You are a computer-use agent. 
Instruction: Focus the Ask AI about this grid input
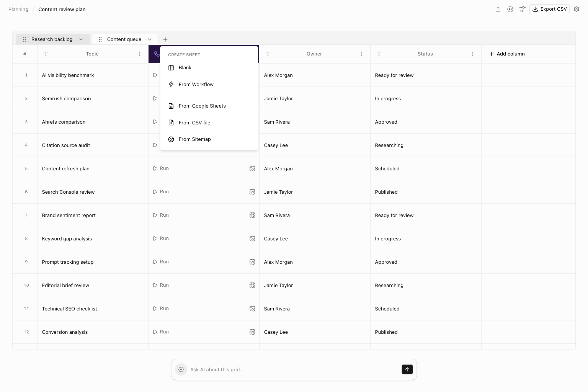tap(293, 369)
